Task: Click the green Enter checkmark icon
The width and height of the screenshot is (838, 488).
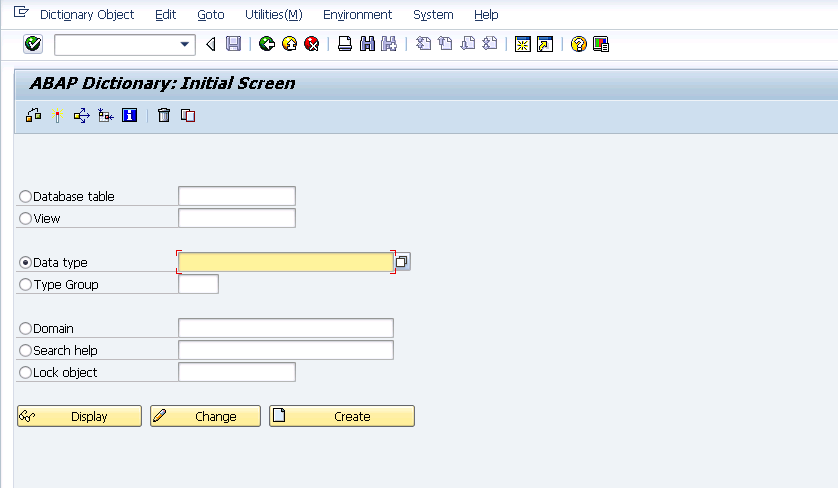Action: 33,44
